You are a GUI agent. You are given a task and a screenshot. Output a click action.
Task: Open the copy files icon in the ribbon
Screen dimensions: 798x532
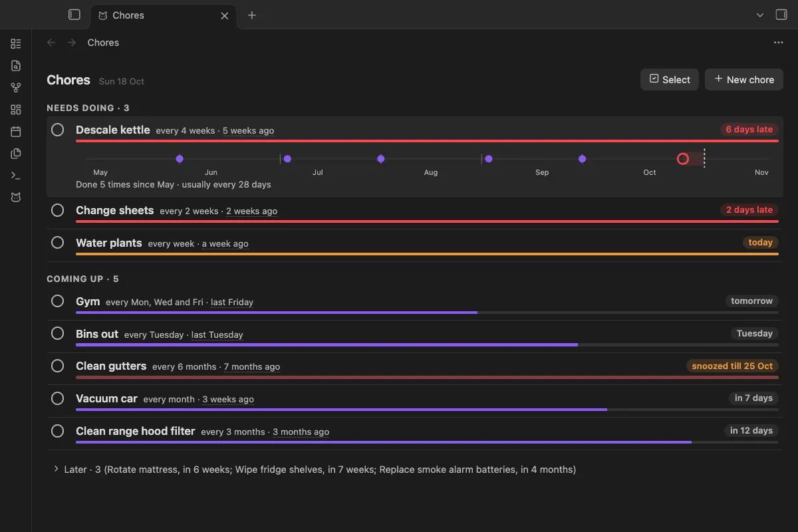[x=16, y=154]
